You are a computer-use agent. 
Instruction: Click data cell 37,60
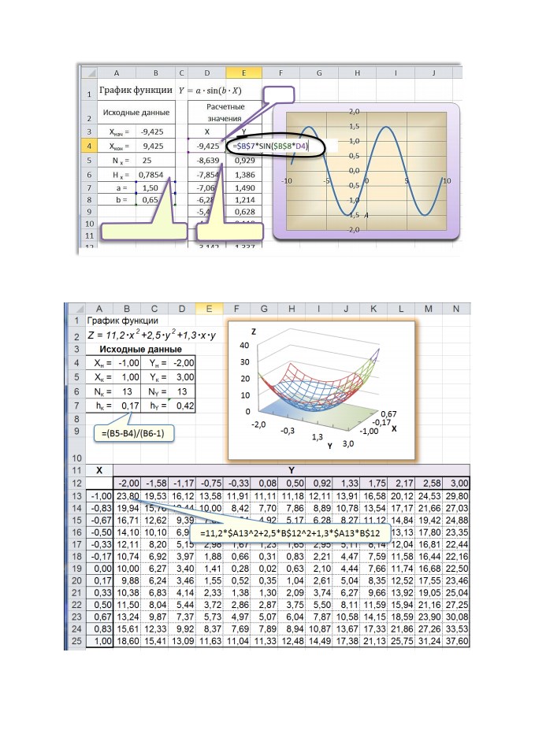click(x=457, y=641)
